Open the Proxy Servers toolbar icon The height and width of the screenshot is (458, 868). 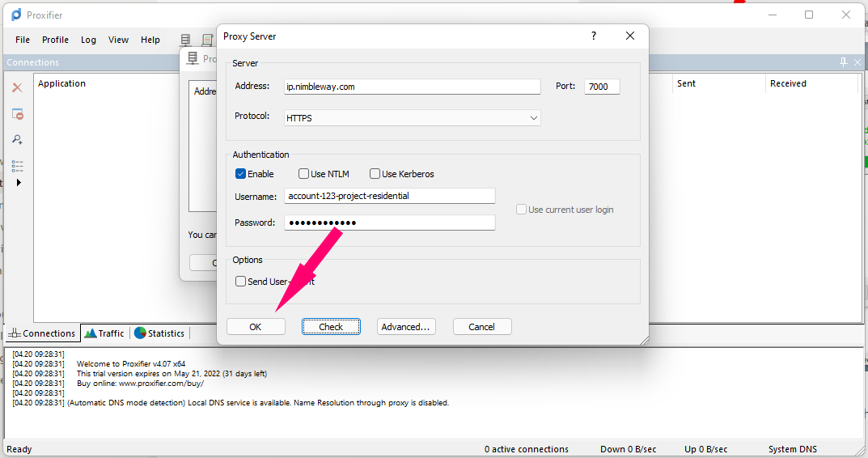[x=185, y=40]
